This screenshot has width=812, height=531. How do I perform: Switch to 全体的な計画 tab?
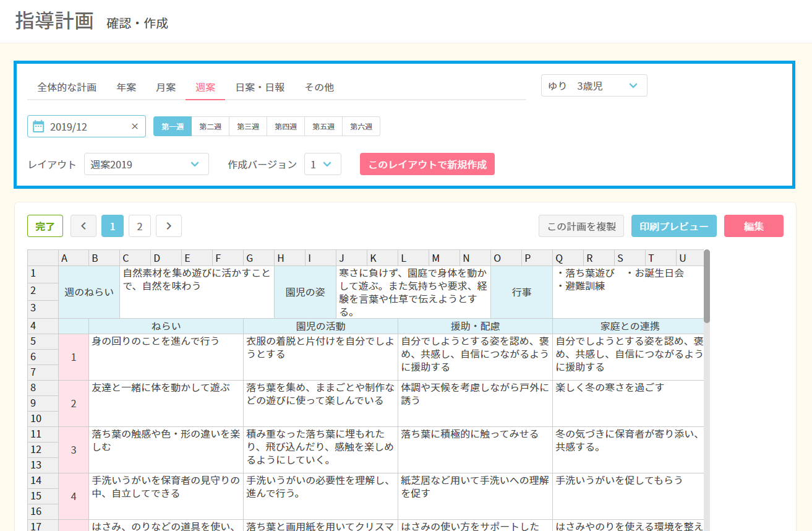tap(67, 87)
